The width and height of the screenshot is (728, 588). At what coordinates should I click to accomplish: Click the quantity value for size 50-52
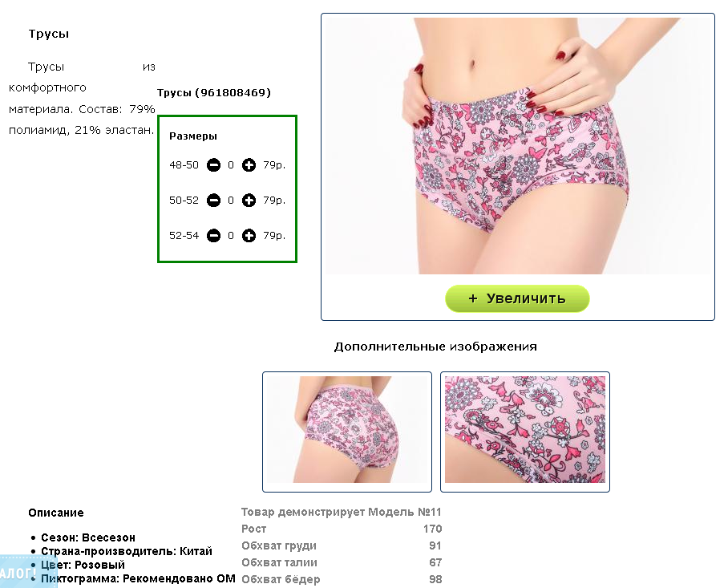pyautogui.click(x=231, y=201)
